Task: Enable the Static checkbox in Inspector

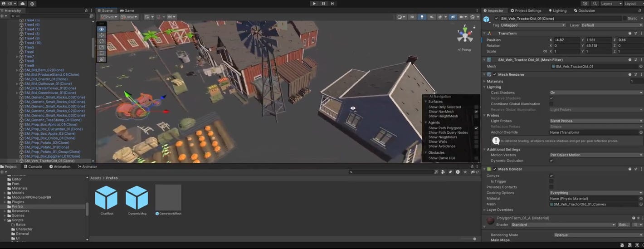Action: coord(624,19)
